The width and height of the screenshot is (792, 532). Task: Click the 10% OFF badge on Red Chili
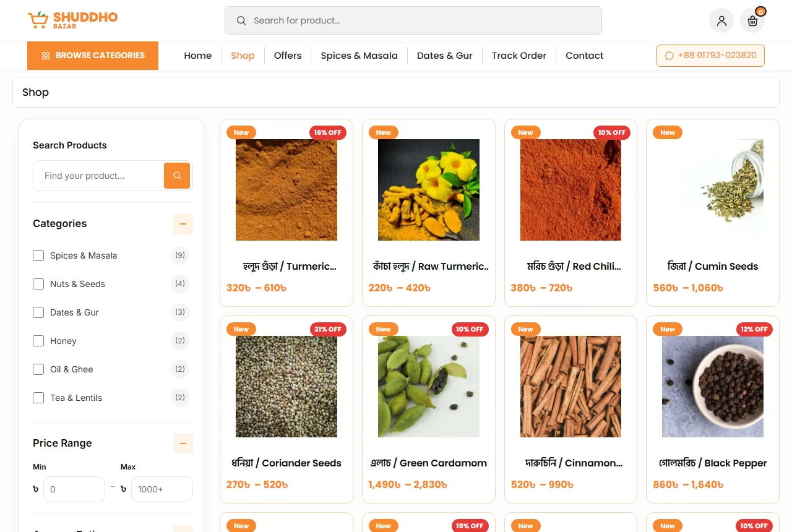(612, 132)
